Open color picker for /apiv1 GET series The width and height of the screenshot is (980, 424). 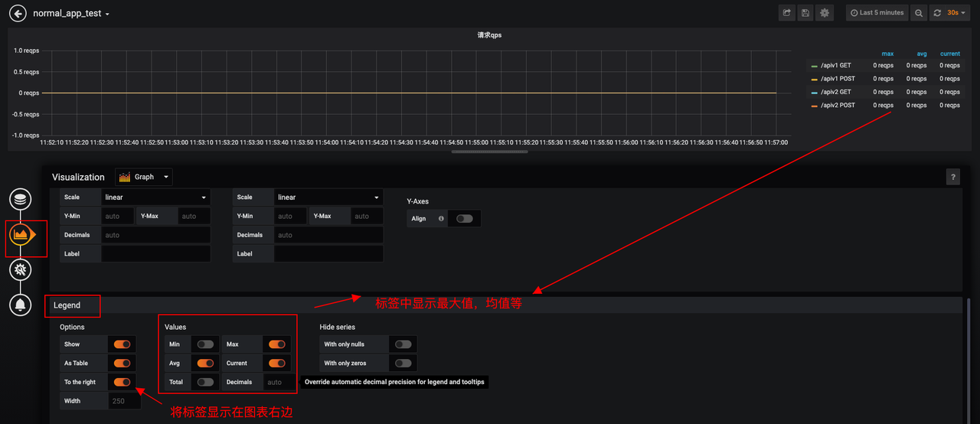click(815, 66)
